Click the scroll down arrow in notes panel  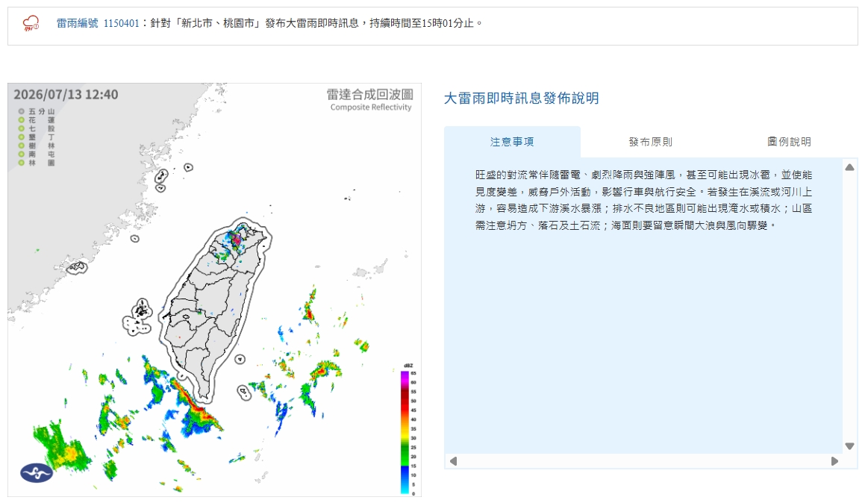850,446
